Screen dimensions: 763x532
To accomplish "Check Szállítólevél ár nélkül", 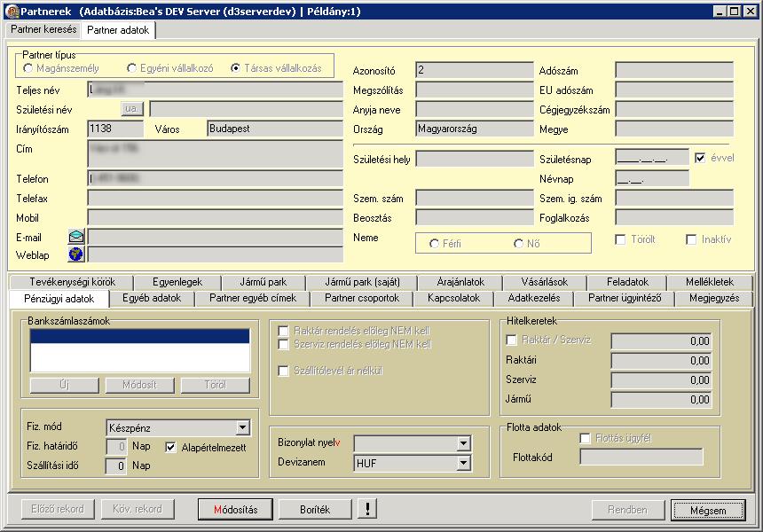I will 283,371.
